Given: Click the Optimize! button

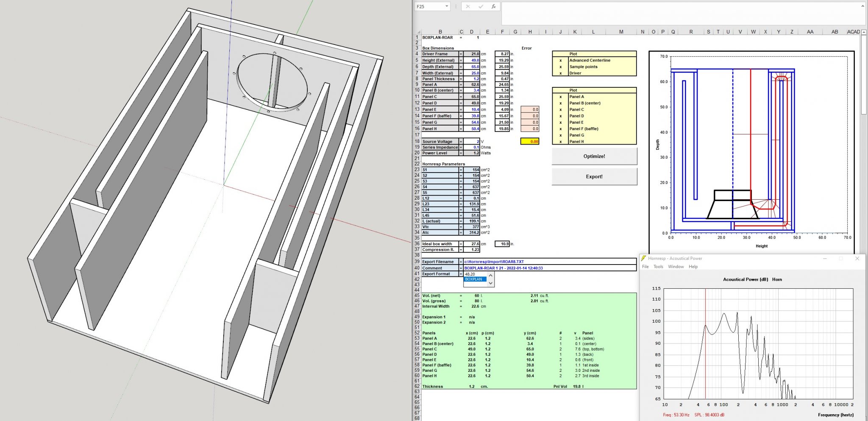Looking at the screenshot, I should [594, 156].
